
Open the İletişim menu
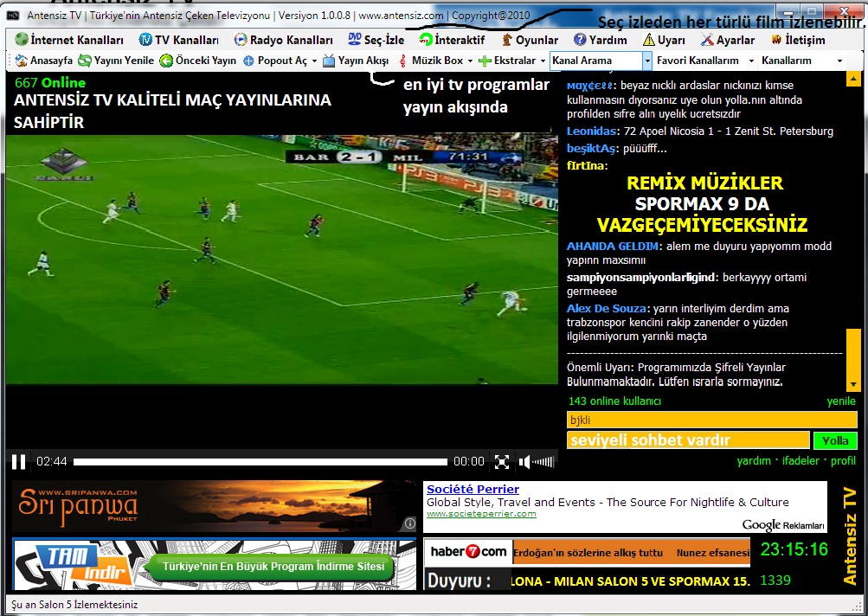798,40
